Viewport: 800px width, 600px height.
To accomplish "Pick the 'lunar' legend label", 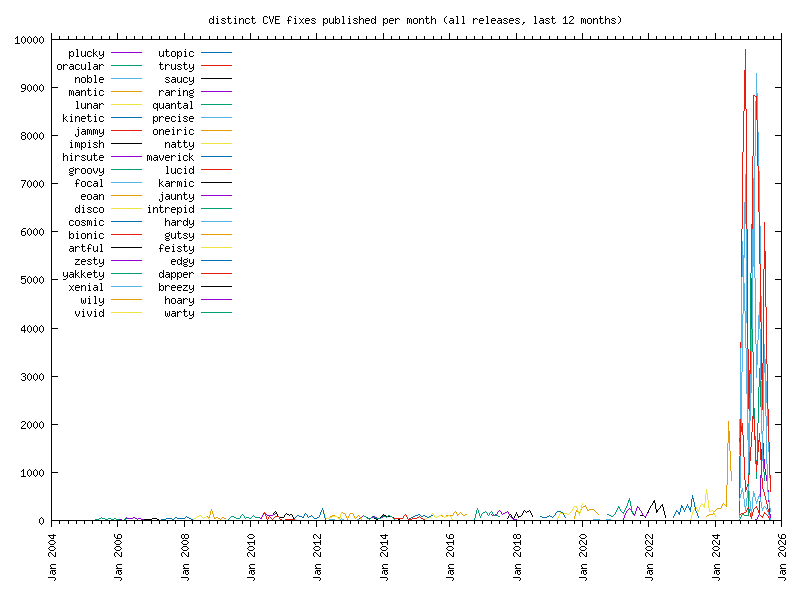I will [89, 105].
